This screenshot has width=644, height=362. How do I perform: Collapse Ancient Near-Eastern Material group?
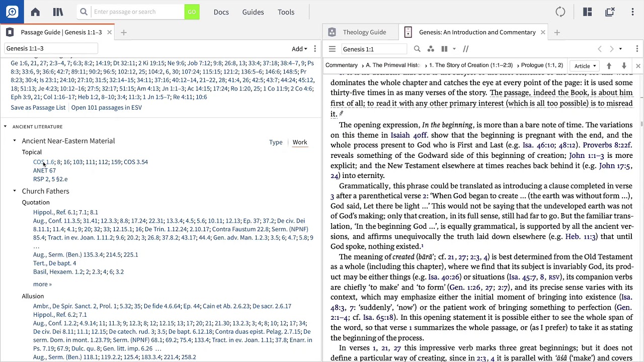pos(15,141)
